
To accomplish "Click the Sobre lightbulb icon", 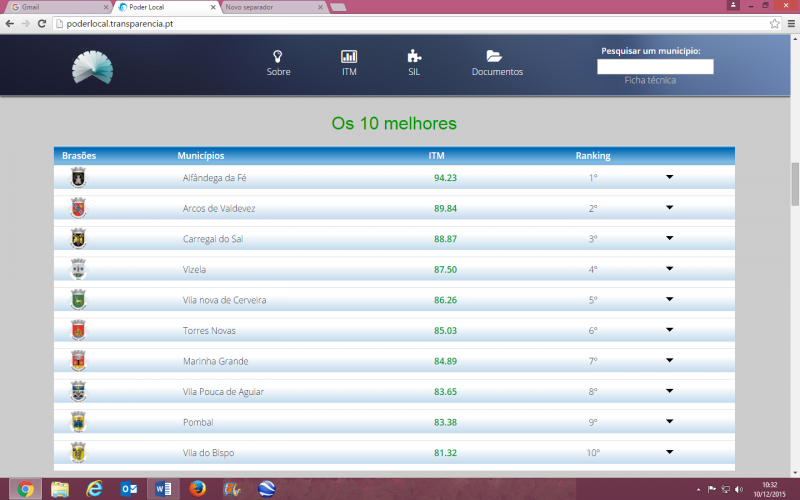I will [279, 57].
